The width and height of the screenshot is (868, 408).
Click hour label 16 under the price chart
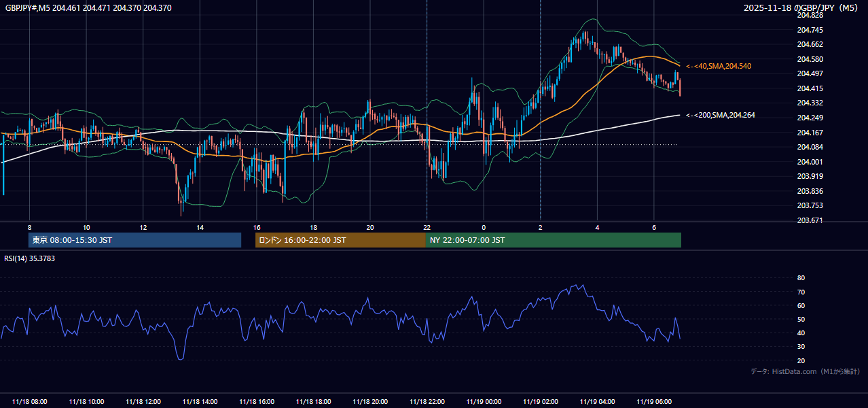tap(257, 227)
